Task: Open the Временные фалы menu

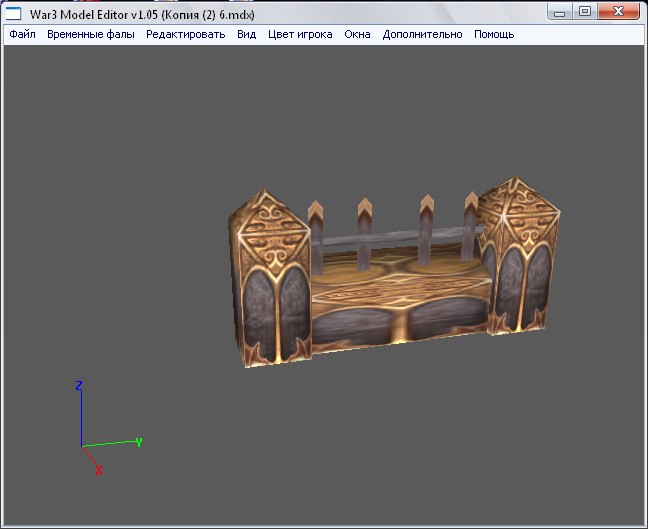Action: [90, 34]
